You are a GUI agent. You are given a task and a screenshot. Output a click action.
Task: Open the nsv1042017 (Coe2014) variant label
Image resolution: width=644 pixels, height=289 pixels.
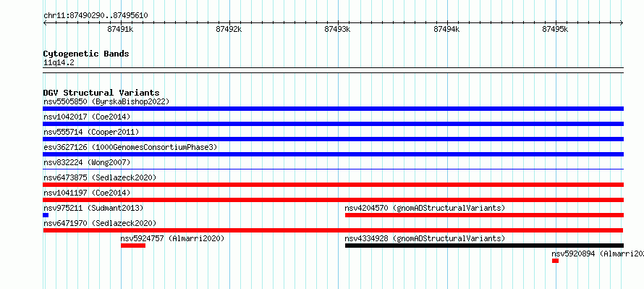point(87,117)
